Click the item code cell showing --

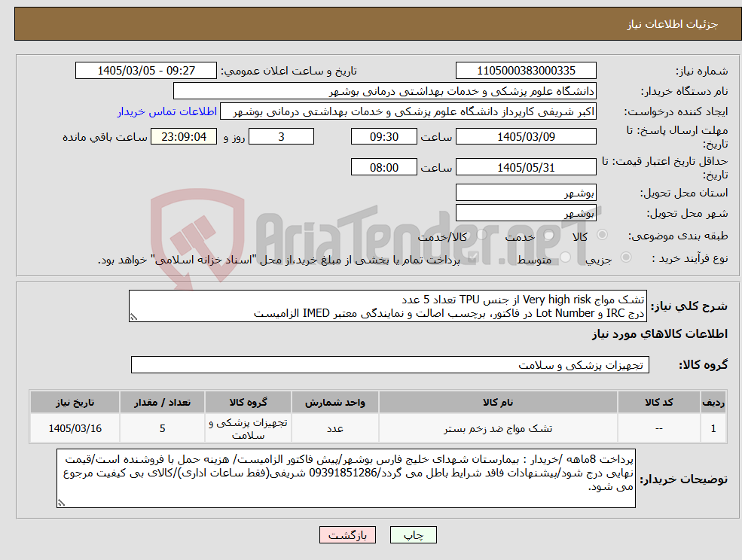658,428
